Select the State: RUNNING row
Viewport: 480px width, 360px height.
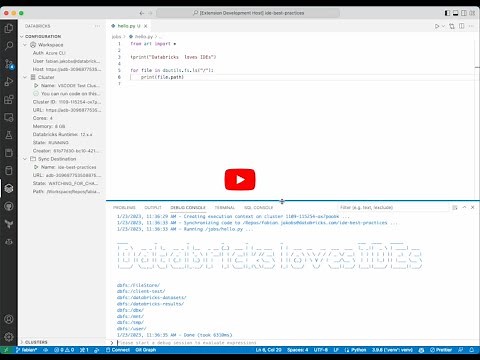click(x=62, y=142)
